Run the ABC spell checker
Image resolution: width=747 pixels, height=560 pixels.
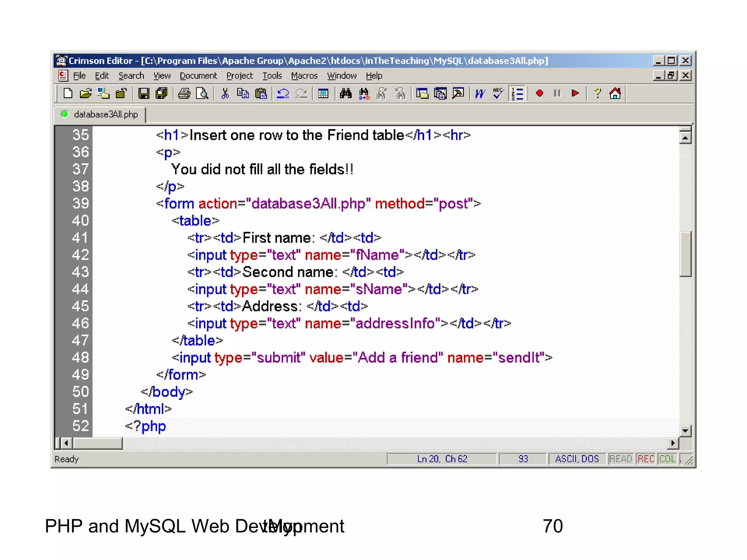click(498, 94)
